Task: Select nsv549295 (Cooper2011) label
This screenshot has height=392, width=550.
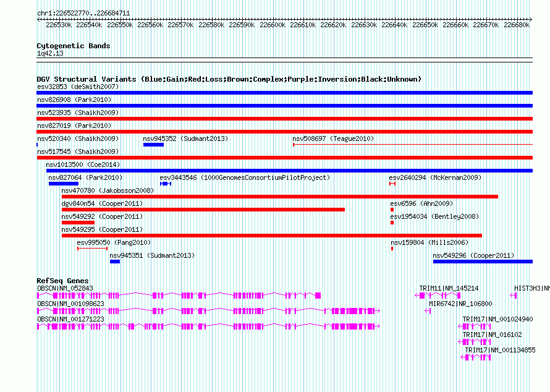Action: (102, 229)
